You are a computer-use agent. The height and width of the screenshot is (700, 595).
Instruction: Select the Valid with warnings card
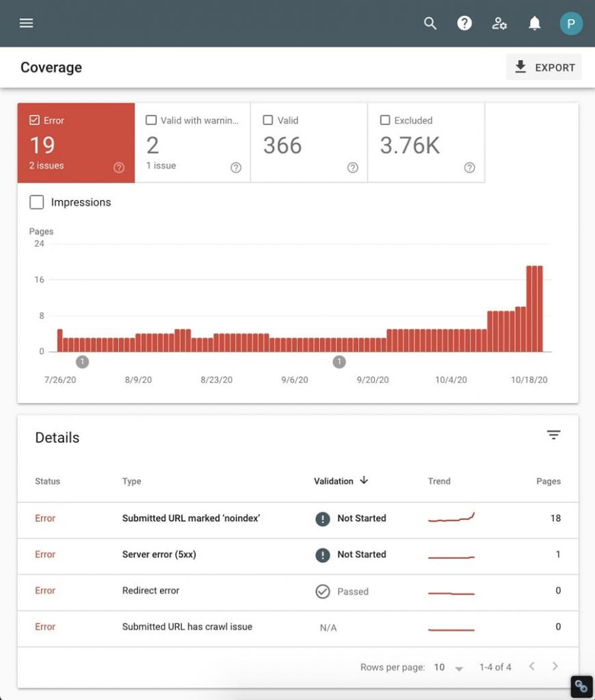coord(192,144)
